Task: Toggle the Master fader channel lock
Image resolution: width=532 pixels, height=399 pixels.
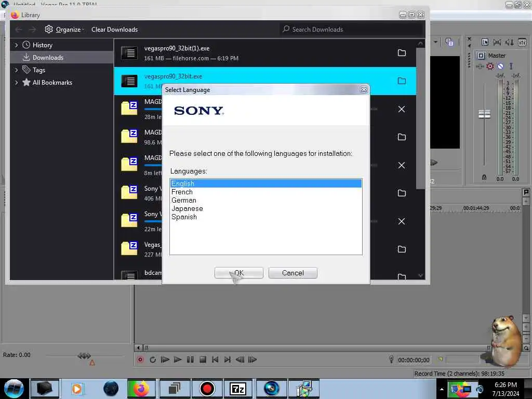Action: click(x=484, y=178)
